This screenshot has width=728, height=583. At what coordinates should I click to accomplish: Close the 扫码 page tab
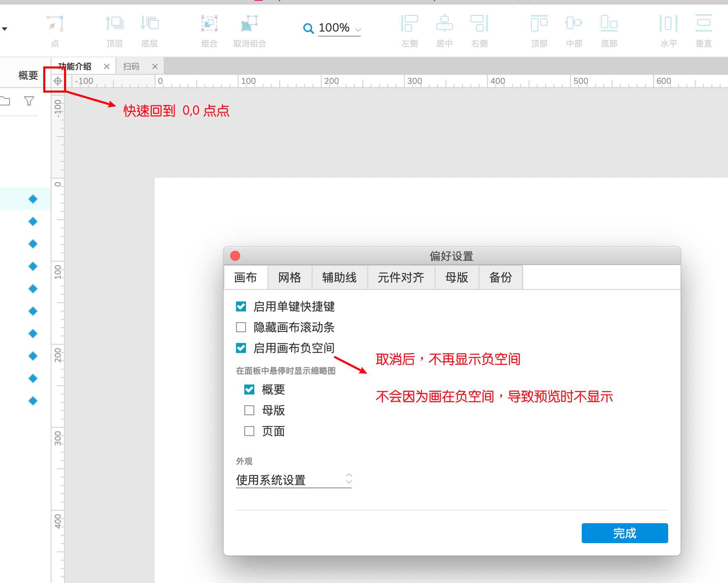(155, 66)
